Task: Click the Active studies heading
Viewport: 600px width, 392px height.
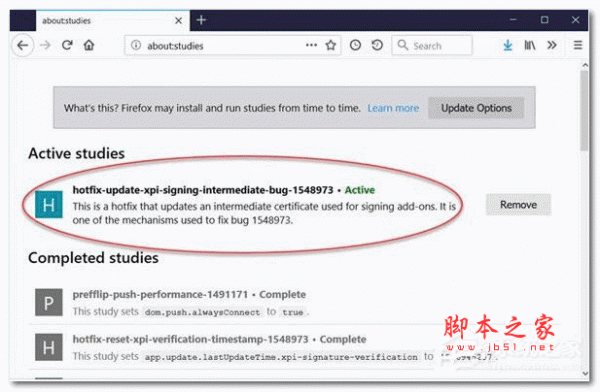Action: (x=77, y=153)
